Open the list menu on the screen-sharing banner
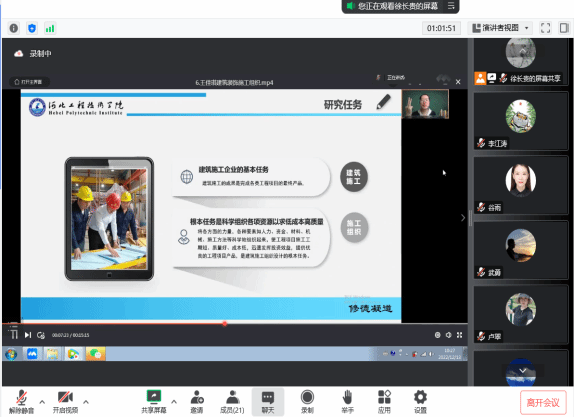The height and width of the screenshot is (417, 574). 451,6
